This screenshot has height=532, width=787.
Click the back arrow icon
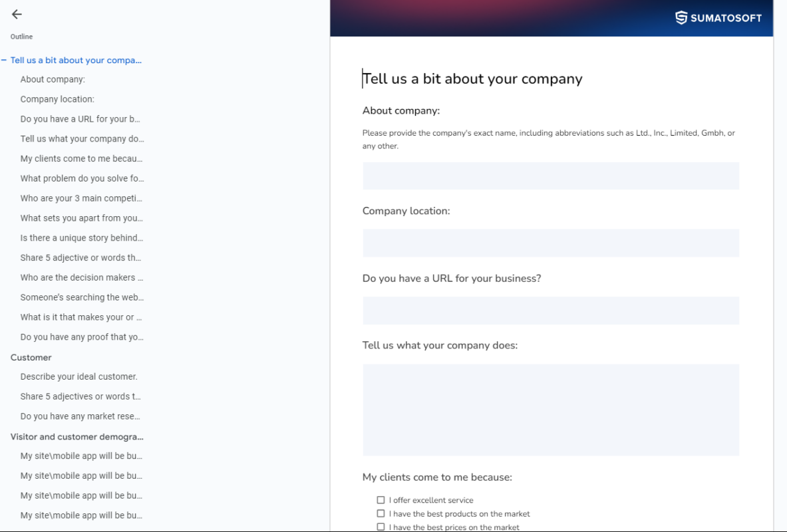pyautogui.click(x=16, y=14)
